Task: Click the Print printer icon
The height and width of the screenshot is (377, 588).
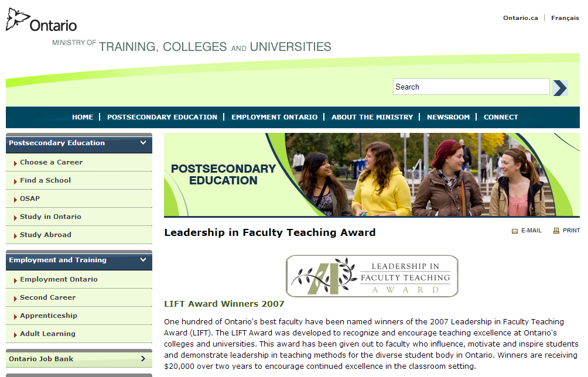Action: (556, 231)
